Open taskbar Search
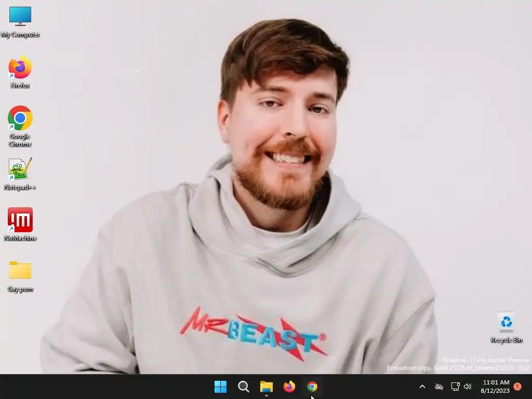Image resolution: width=532 pixels, height=399 pixels. (243, 387)
